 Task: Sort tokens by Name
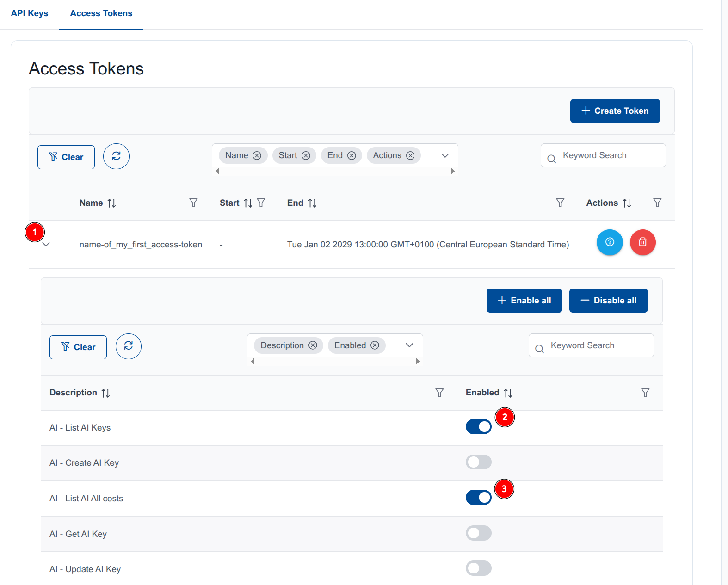111,203
